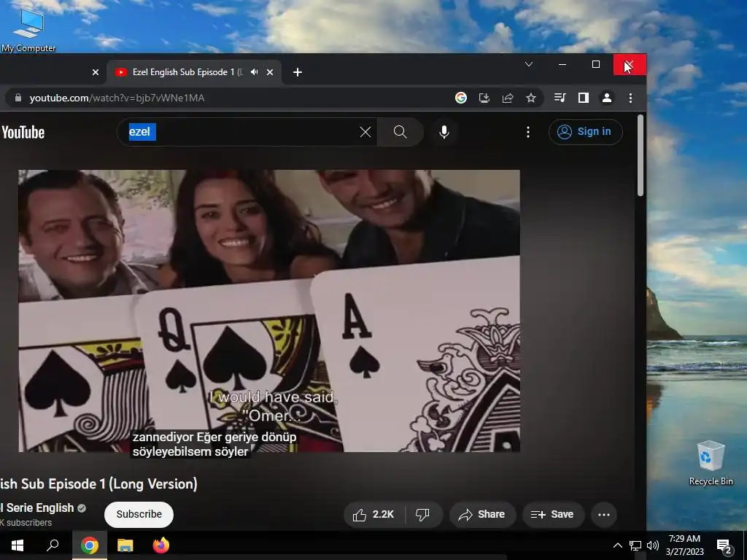Open the clock showing 7:29 AM

pyautogui.click(x=684, y=545)
